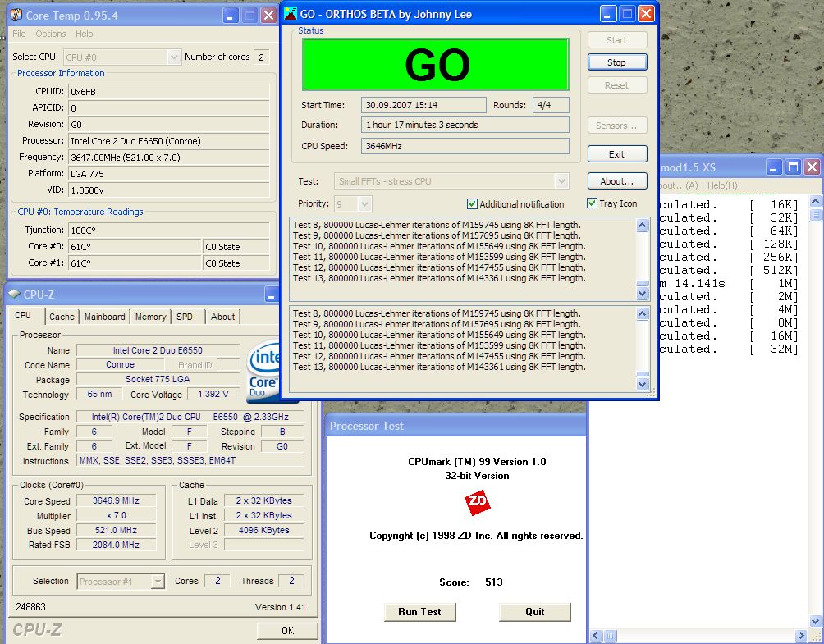This screenshot has width=824, height=644.
Task: Click scroll-down arrow in mod1.5 XS window
Action: [x=815, y=621]
